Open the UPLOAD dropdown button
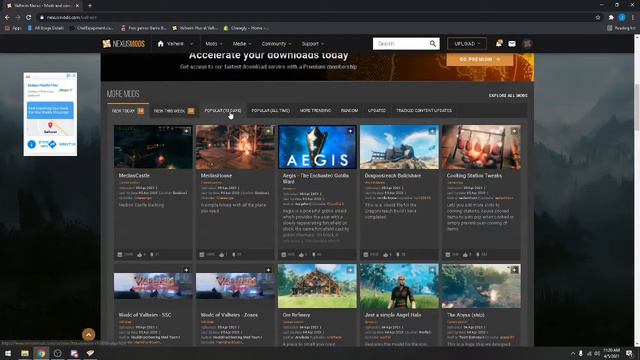Viewport: 640px width, 360px height. tap(467, 44)
